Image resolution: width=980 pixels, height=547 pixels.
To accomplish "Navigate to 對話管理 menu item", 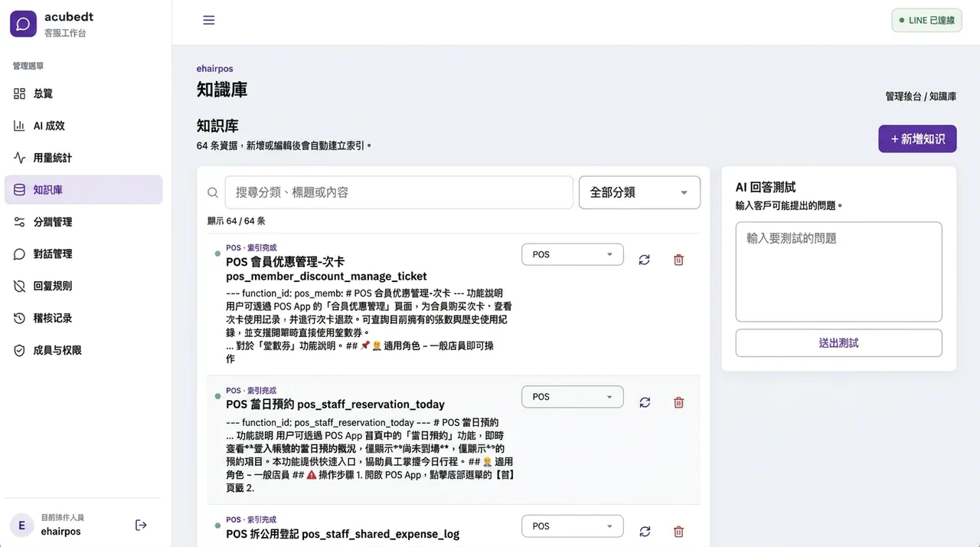I will click(x=83, y=254).
